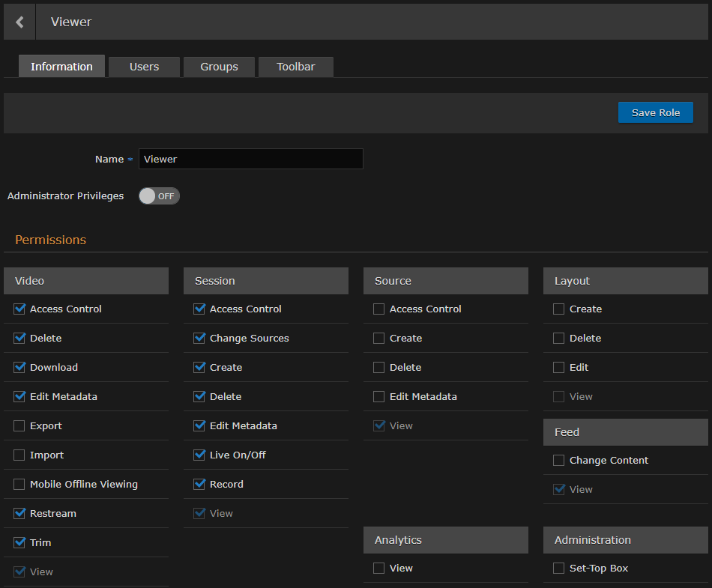The height and width of the screenshot is (588, 712).
Task: Enable Access Control under Source
Action: pos(378,309)
